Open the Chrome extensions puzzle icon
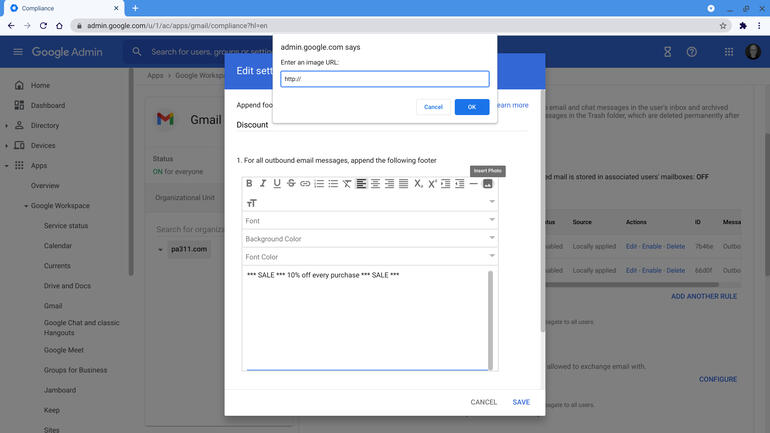This screenshot has width=770, height=433. (743, 26)
